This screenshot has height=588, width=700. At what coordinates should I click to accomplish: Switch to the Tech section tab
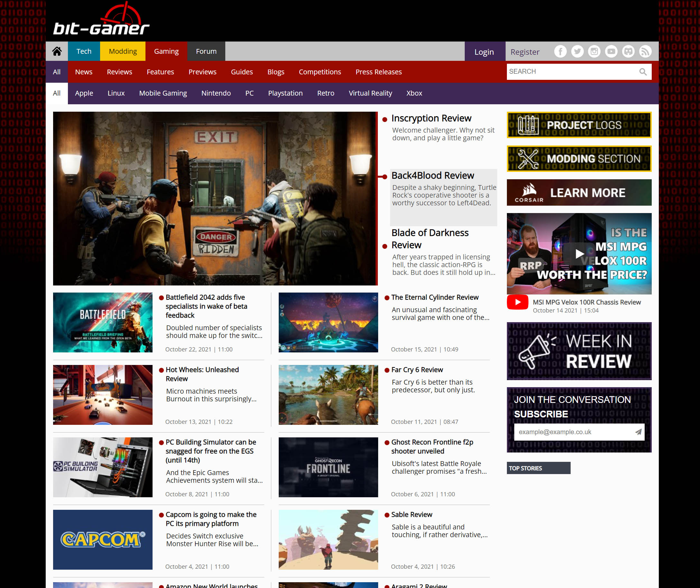[x=84, y=51]
